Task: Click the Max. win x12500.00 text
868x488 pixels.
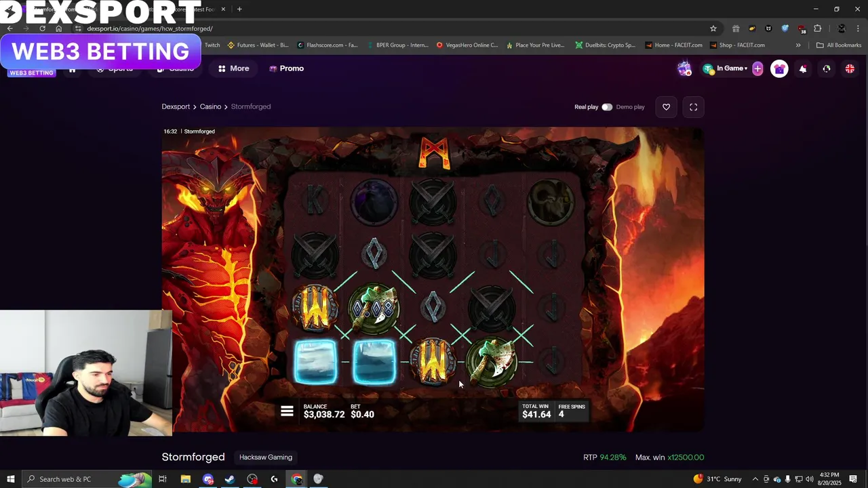Action: [669, 457]
